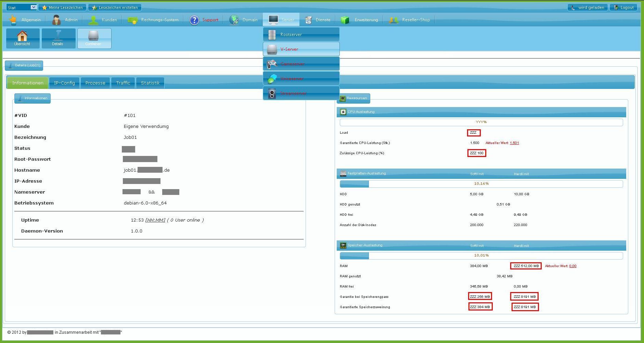The image size is (644, 343).
Task: Open the Erweiterung green cube icon
Action: point(345,20)
